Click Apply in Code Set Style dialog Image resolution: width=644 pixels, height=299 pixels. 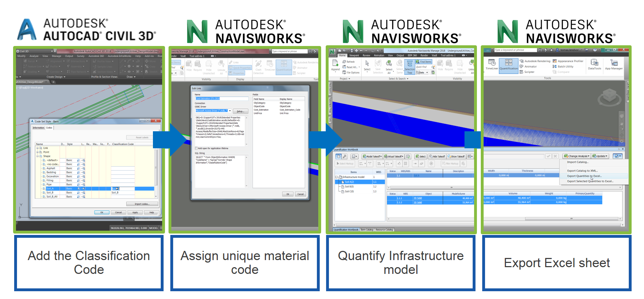(135, 212)
